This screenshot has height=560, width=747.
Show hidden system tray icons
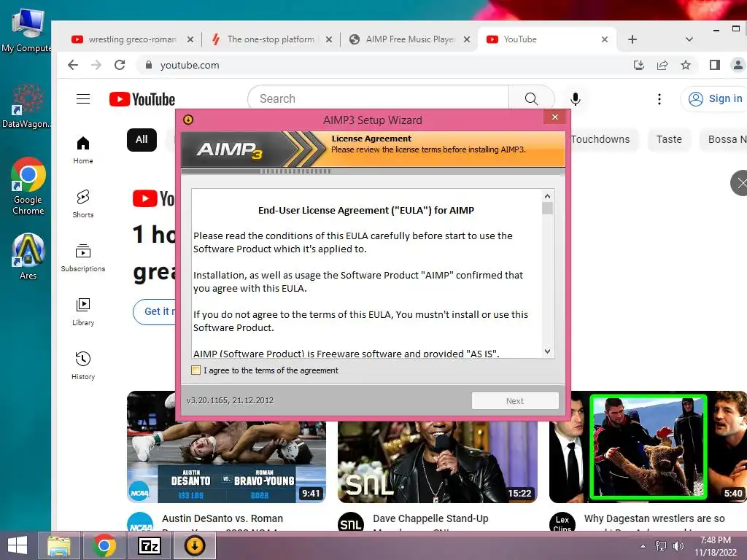643,546
